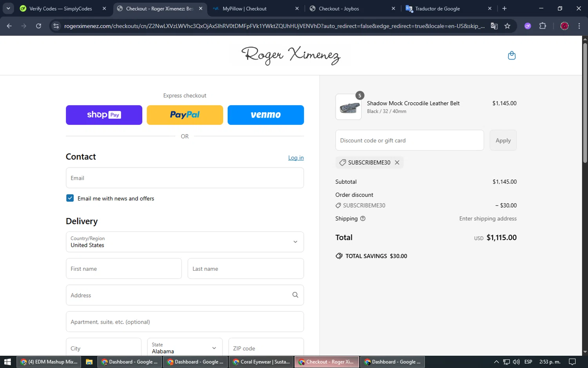Select the Checkout Roger Ximenez tab
The image size is (588, 368).
pyautogui.click(x=160, y=8)
